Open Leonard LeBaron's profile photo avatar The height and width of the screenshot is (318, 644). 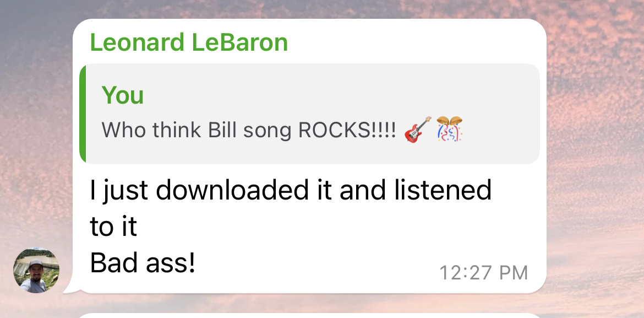point(36,270)
